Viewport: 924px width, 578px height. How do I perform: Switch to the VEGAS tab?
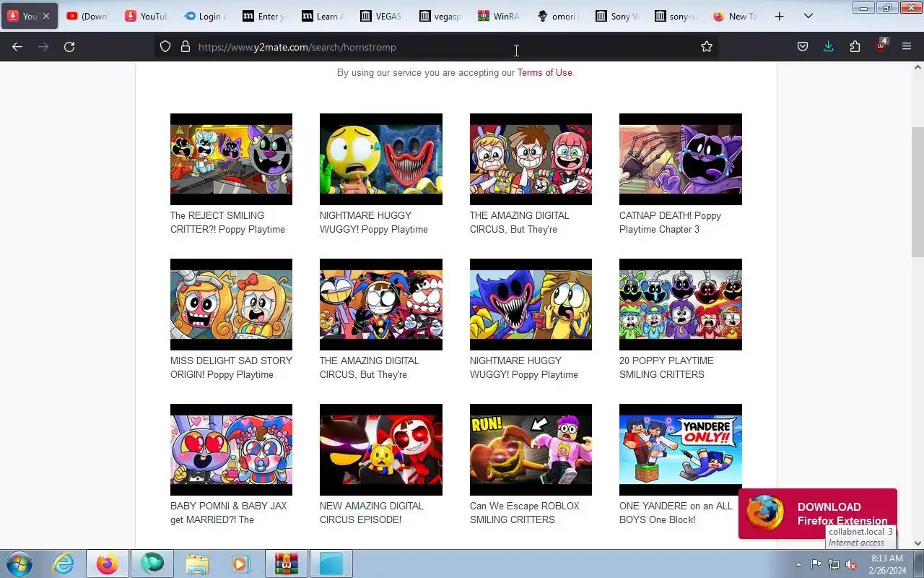(381, 16)
